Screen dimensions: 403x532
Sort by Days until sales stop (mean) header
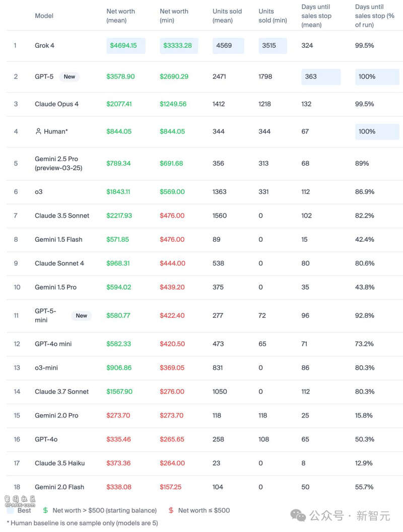(x=316, y=16)
